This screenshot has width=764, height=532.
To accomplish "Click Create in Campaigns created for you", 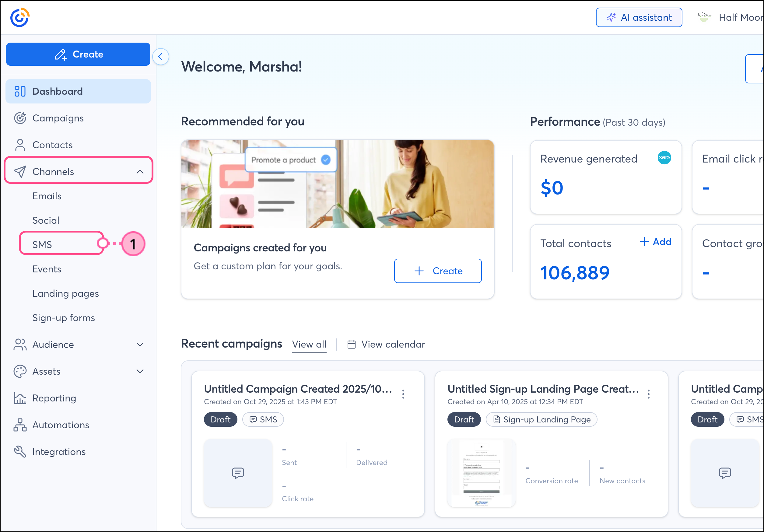I will [x=438, y=271].
